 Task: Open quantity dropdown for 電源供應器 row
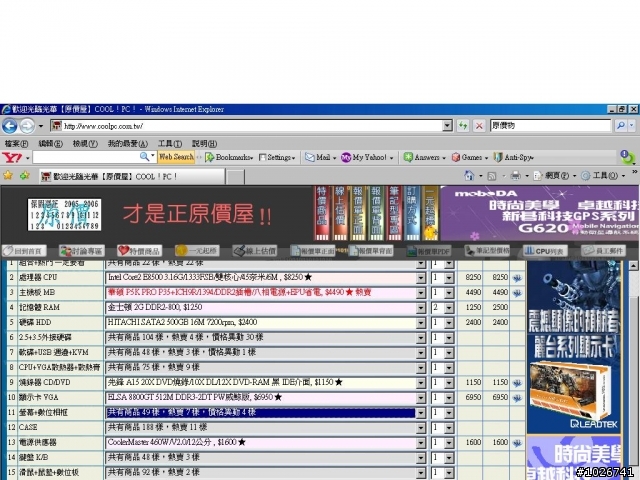[449, 443]
